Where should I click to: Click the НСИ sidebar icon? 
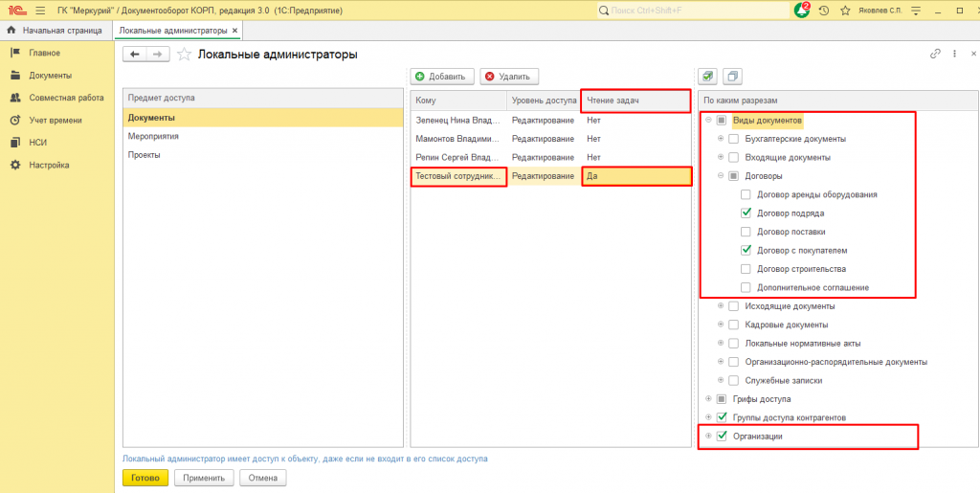[x=15, y=143]
